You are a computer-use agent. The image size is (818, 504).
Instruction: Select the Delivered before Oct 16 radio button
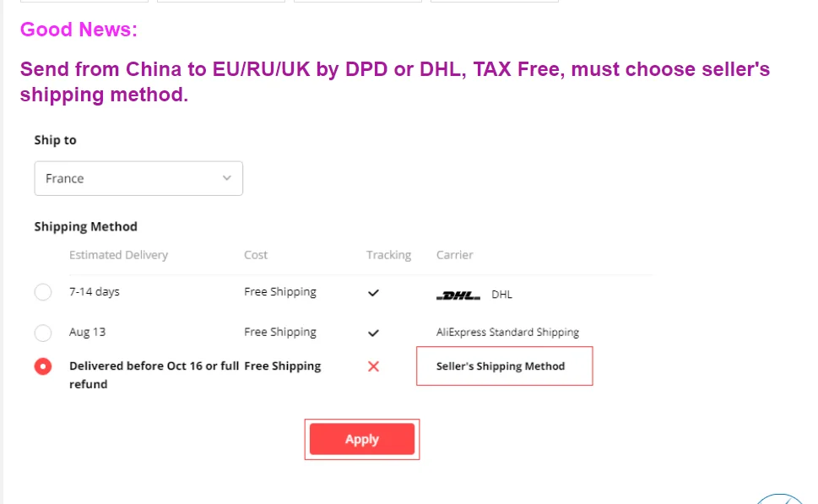coord(43,366)
